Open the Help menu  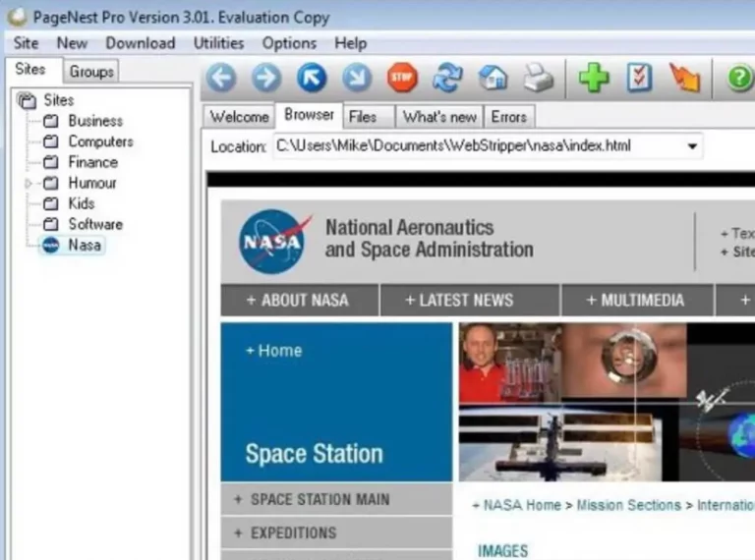point(351,43)
